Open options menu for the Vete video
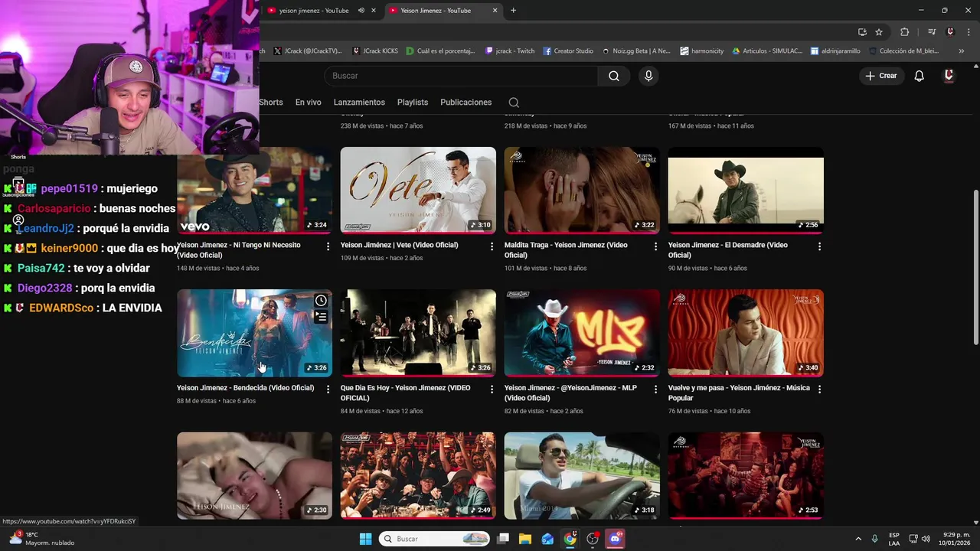 click(492, 246)
